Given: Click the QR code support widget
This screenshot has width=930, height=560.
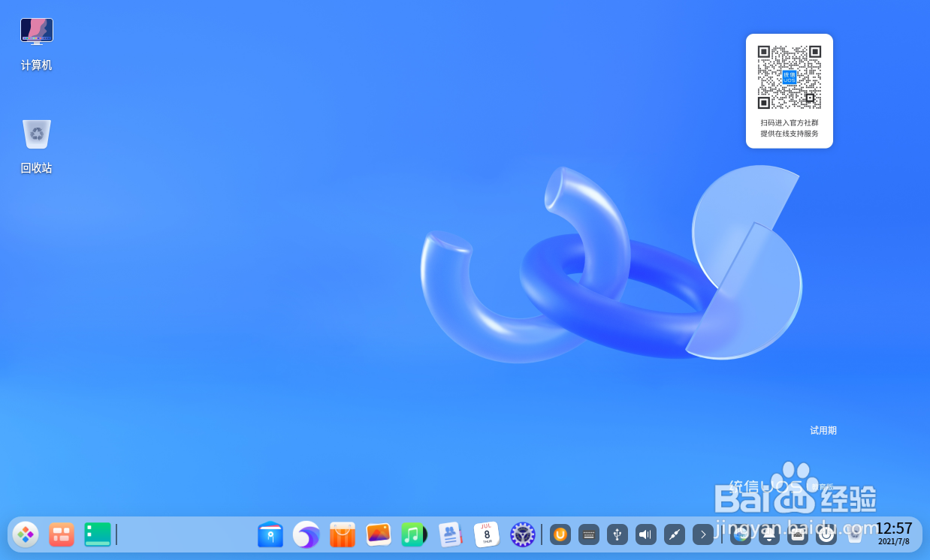Looking at the screenshot, I should 790,91.
